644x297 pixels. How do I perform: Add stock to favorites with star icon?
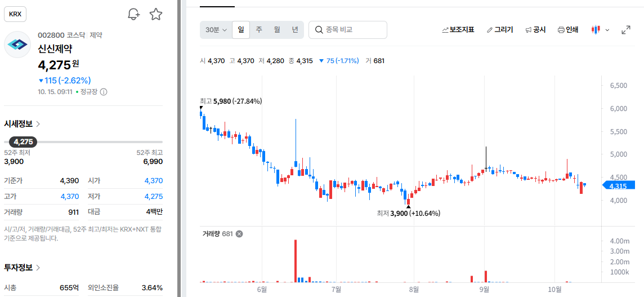(156, 15)
